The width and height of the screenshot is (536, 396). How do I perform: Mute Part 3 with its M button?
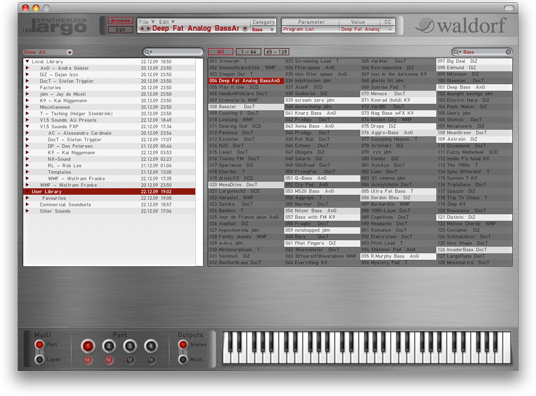point(130,360)
